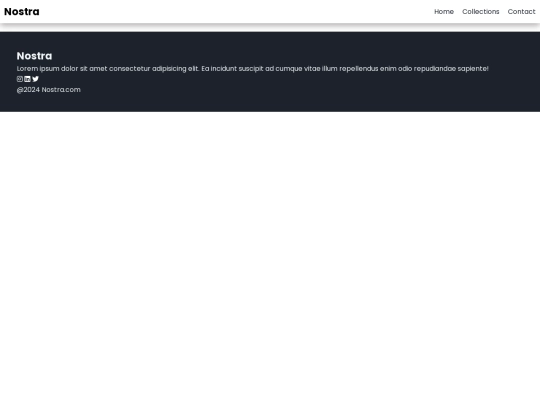The image size is (540, 405).
Task: Open the Contact nav link
Action: pos(521,12)
